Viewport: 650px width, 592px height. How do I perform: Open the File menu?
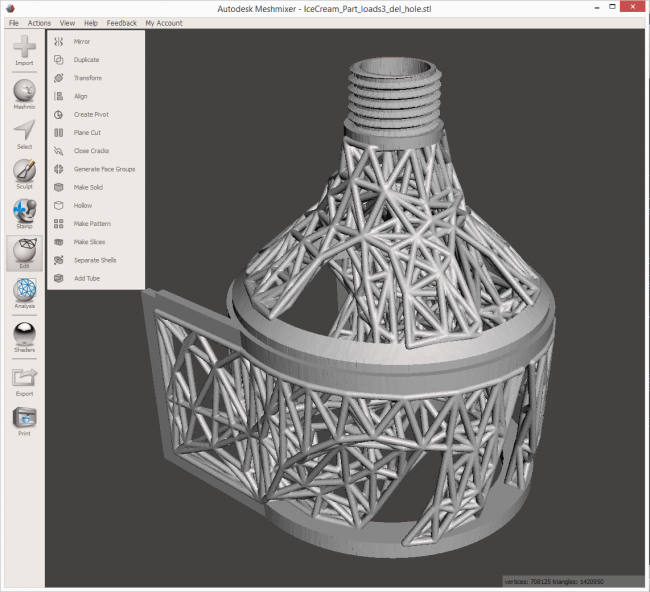[x=14, y=23]
